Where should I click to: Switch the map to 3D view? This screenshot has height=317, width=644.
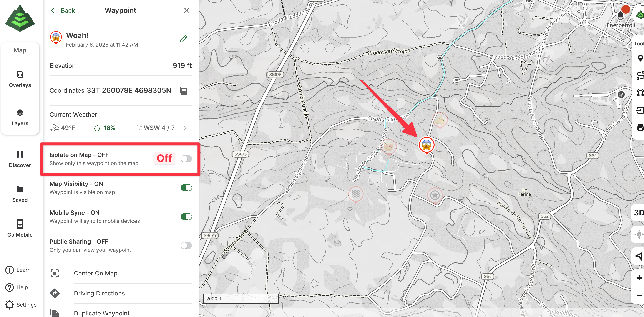(x=638, y=213)
